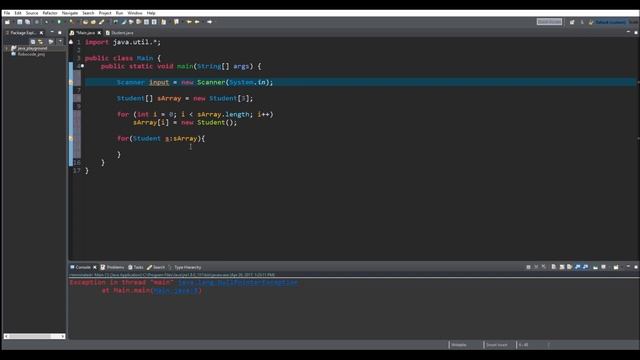Viewport: 640px width, 360px height.
Task: Open the File menu
Action: [x=7, y=13]
